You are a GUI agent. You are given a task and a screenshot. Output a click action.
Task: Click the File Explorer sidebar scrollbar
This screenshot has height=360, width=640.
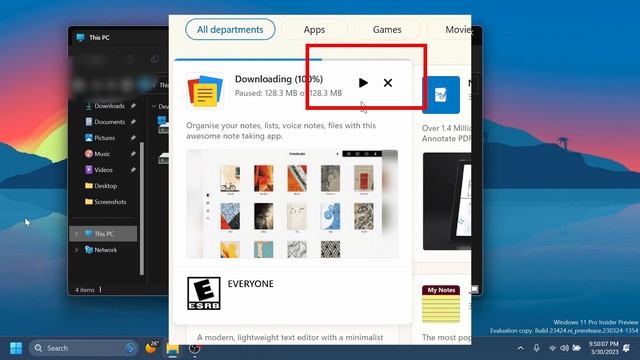click(142, 208)
